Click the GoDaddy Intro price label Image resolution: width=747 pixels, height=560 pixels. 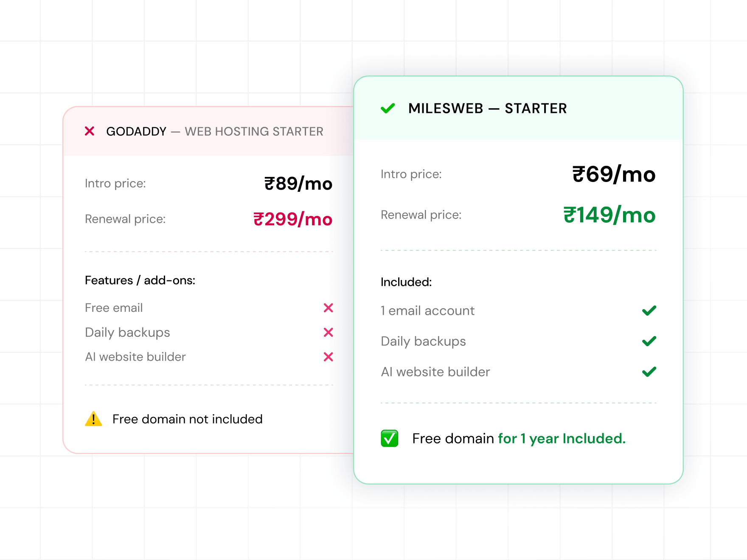(x=115, y=183)
